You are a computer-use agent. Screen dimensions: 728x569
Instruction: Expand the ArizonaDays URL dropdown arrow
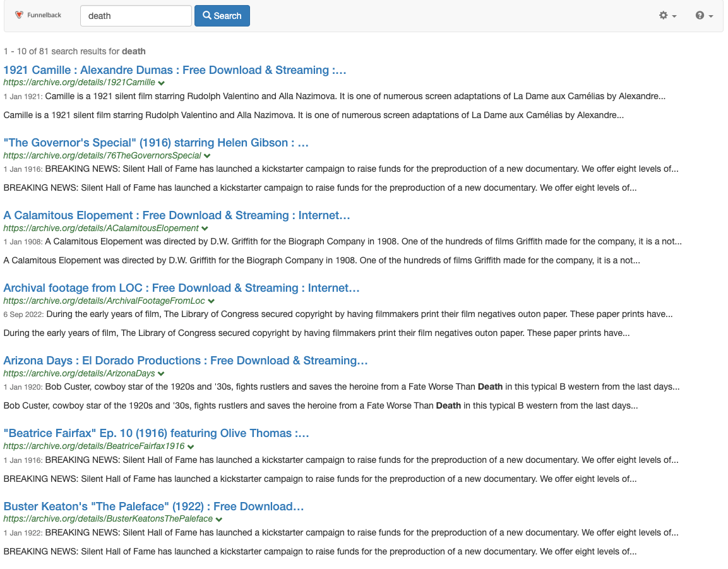[x=162, y=374]
